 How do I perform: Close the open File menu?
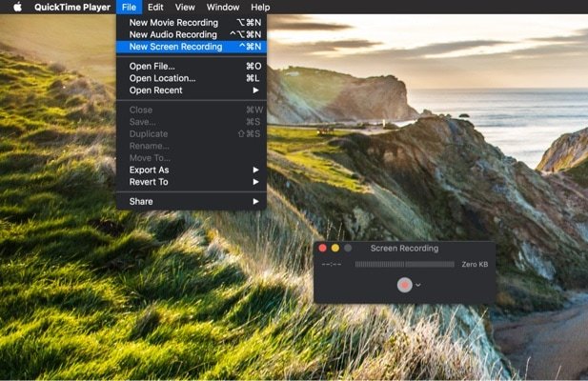coord(129,7)
